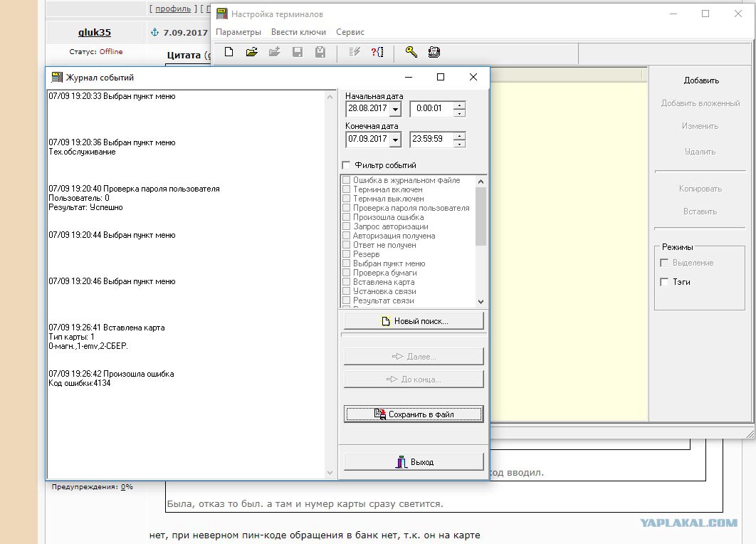Image resolution: width=756 pixels, height=544 pixels.
Task: Click the Open folder toolbar icon
Action: click(252, 52)
